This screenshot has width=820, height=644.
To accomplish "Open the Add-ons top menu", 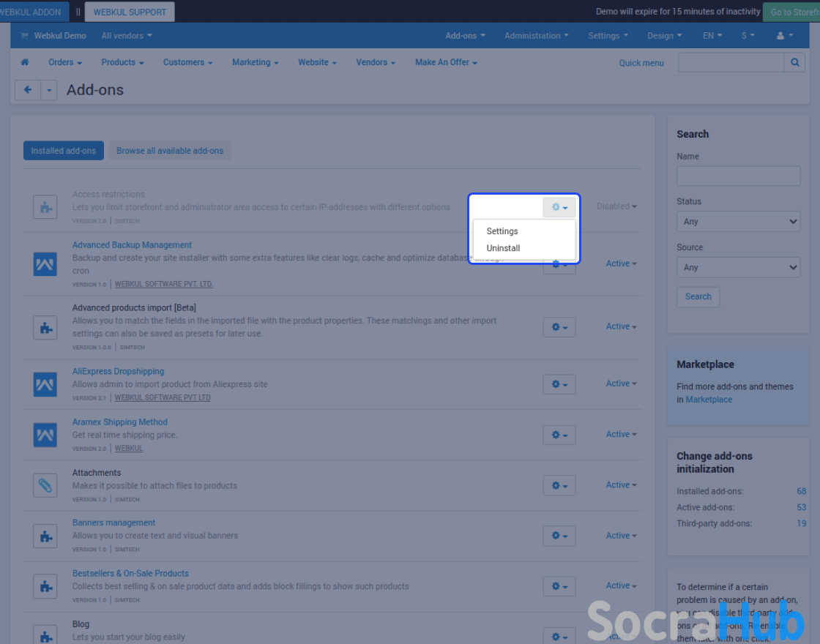I will [x=465, y=36].
